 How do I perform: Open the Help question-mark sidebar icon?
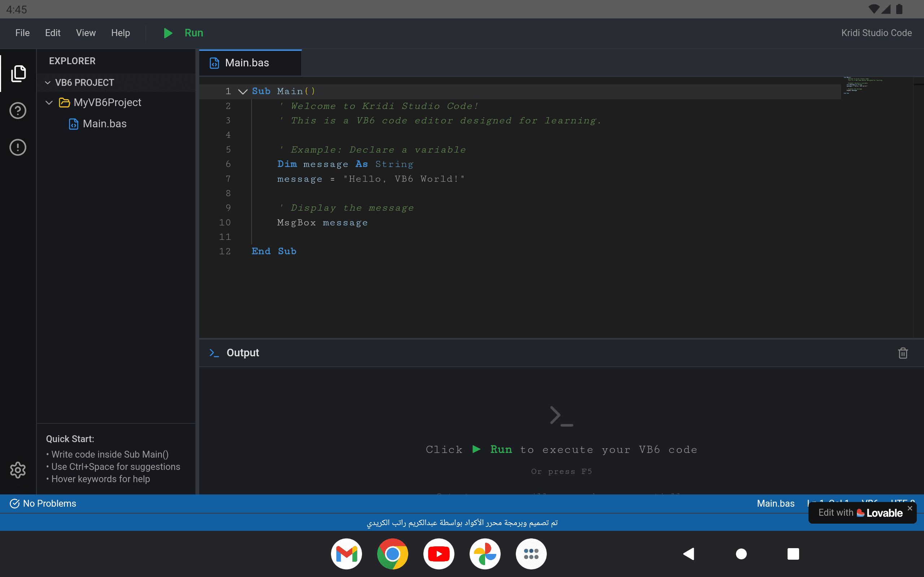point(18,111)
